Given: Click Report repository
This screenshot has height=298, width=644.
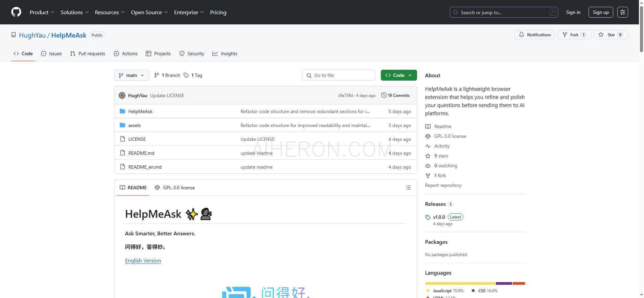Looking at the screenshot, I should [x=443, y=185].
